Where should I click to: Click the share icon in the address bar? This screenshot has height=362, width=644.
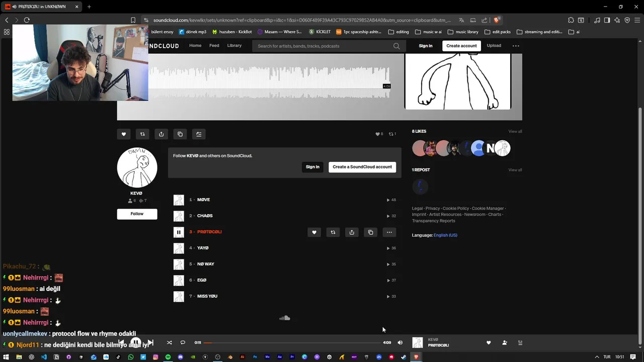pos(485,20)
